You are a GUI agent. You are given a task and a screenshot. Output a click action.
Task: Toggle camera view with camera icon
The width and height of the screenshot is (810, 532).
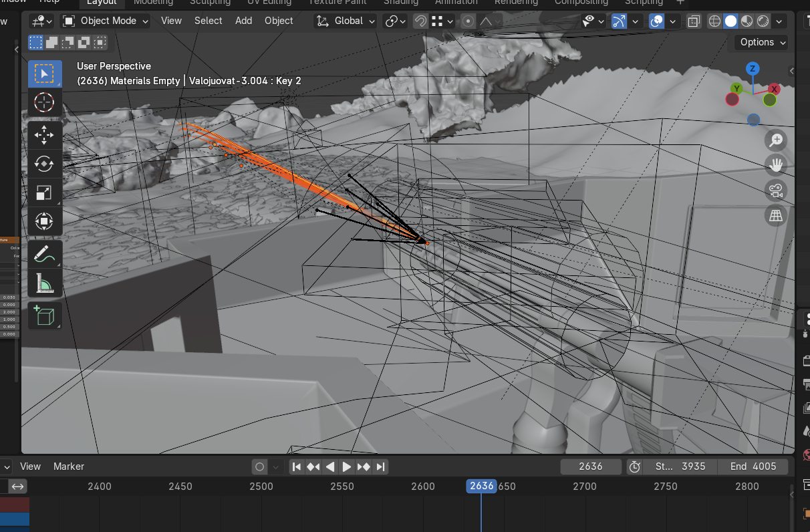pyautogui.click(x=776, y=190)
